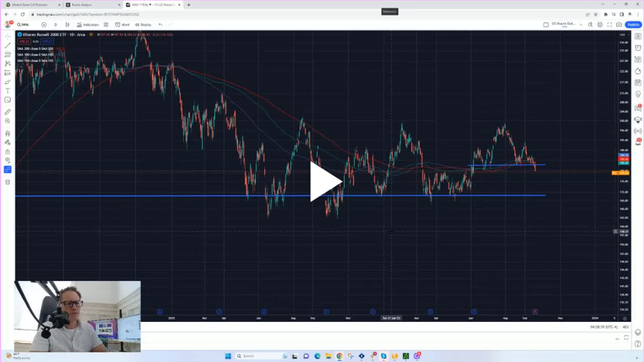Select the text annotation tool
This screenshot has width=644, height=362.
point(7,91)
